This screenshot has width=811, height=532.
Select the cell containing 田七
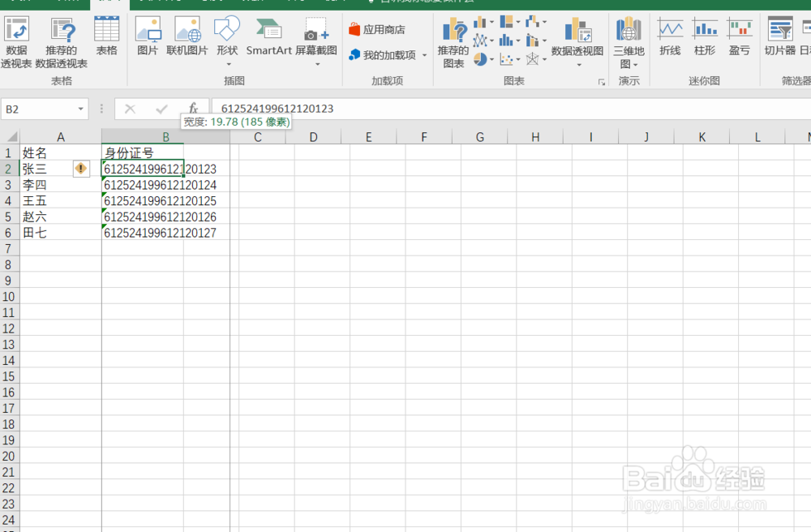coord(61,234)
